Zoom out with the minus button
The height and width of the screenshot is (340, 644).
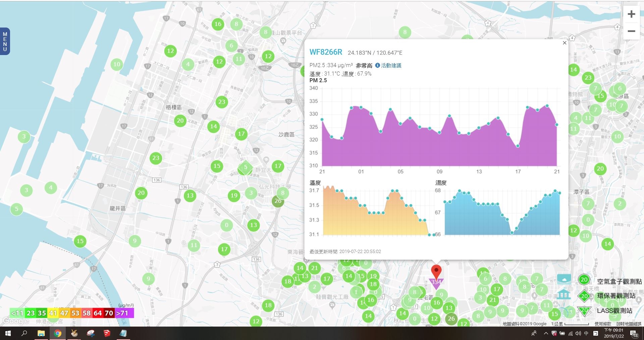631,31
